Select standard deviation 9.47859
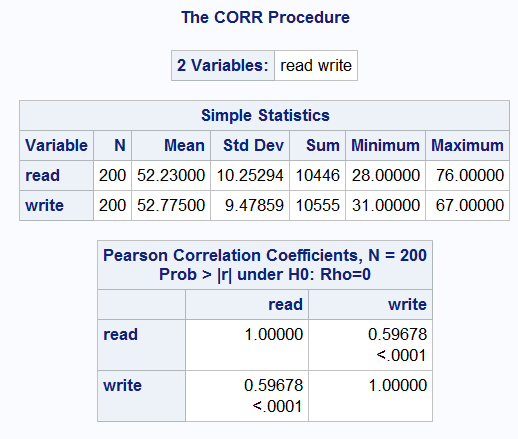 click(254, 205)
